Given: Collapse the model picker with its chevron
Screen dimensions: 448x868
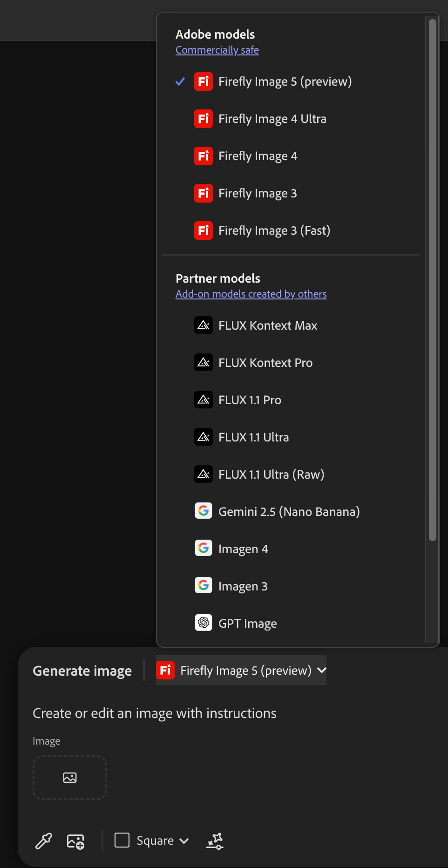Looking at the screenshot, I should coord(321,670).
